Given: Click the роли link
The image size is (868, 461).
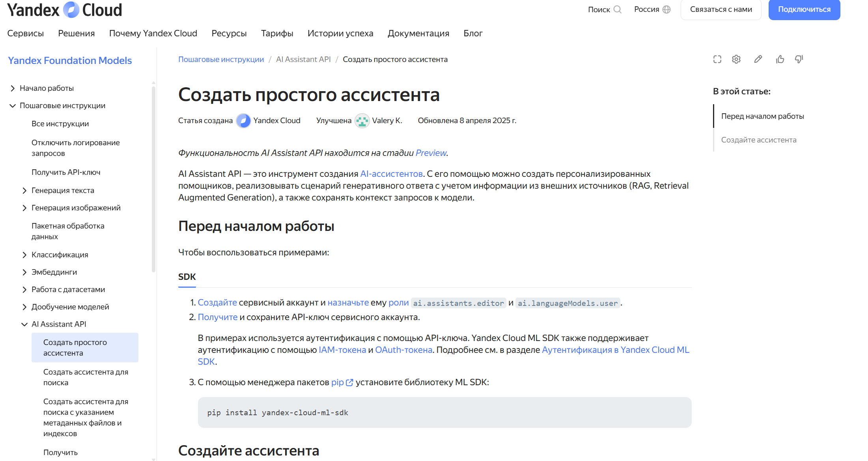Looking at the screenshot, I should pos(399,303).
